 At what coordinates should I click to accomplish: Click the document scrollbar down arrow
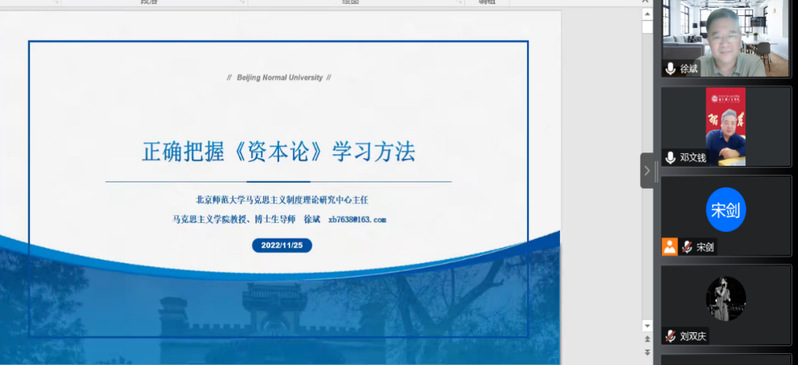(x=647, y=325)
